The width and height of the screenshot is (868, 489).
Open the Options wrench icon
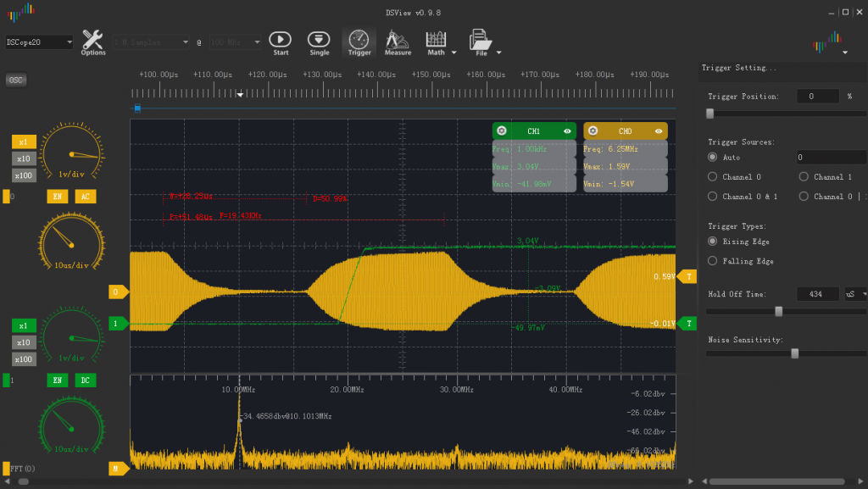click(92, 40)
